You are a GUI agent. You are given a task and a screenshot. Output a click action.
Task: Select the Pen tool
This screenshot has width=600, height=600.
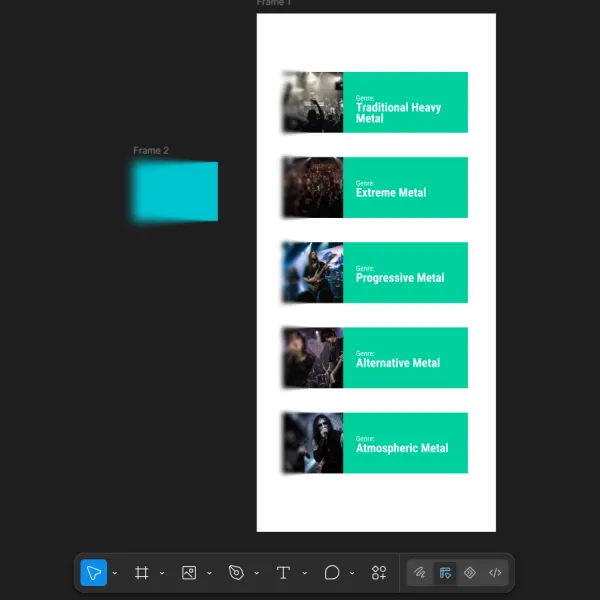coord(236,572)
